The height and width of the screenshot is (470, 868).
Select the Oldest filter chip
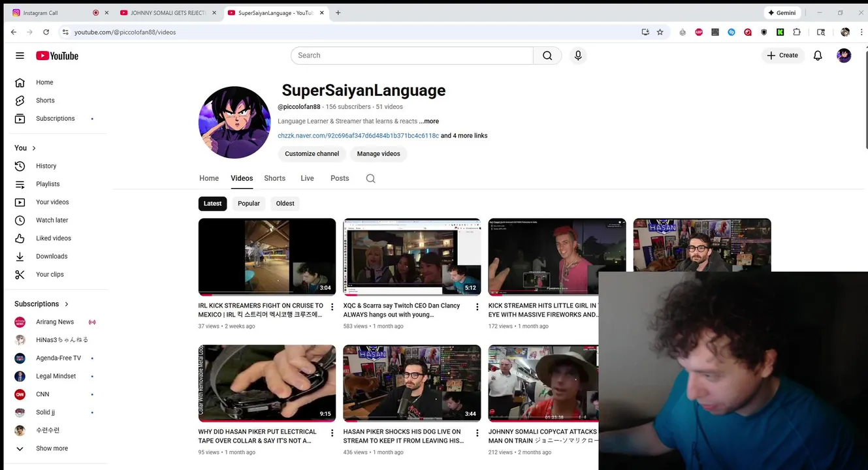click(x=285, y=204)
